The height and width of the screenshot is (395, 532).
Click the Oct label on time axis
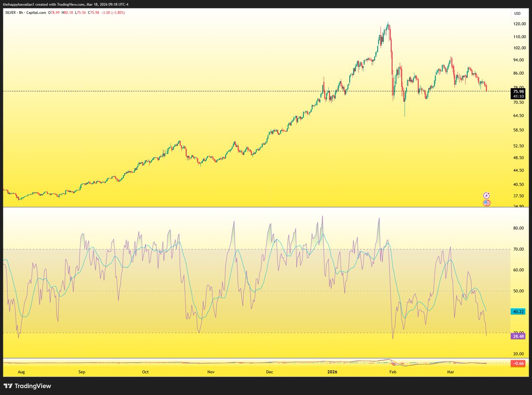tap(145, 371)
